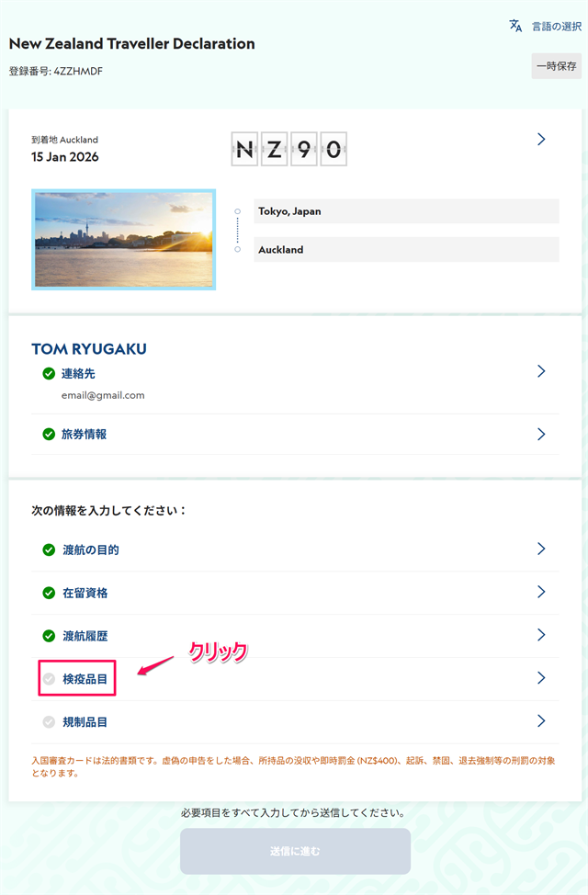Click the Auckland destination field

tap(404, 249)
